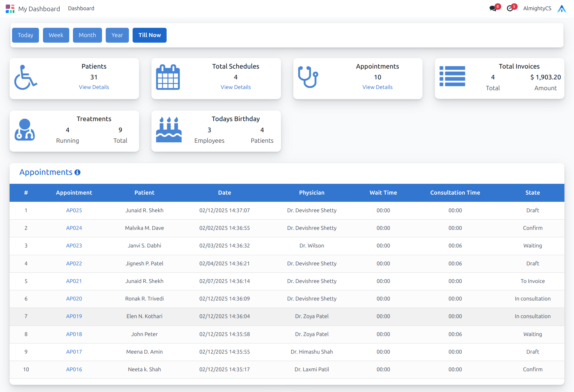Click the calendar Total Schedules icon
This screenshot has width=574, height=392.
(168, 77)
